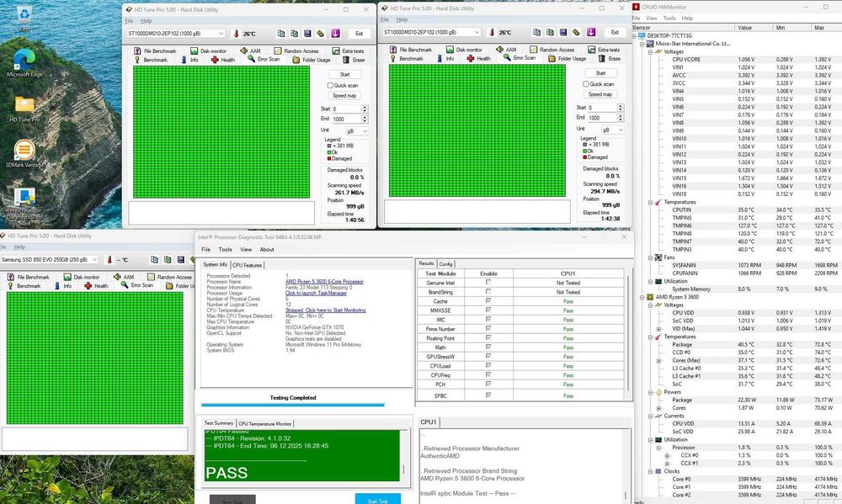Viewport: 842px width, 504px height.
Task: Click the Testing Completed progress bar
Action: [x=293, y=406]
